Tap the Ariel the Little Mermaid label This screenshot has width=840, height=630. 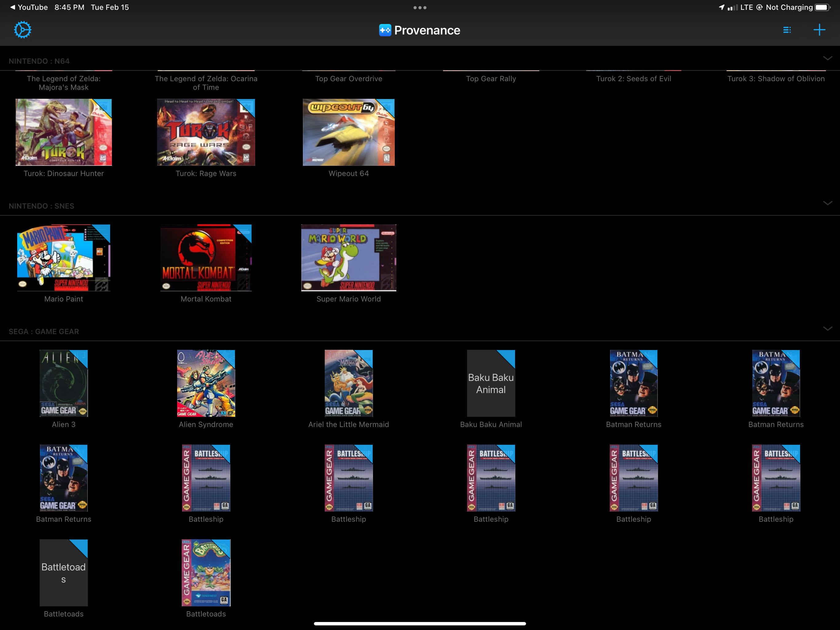pos(349,424)
